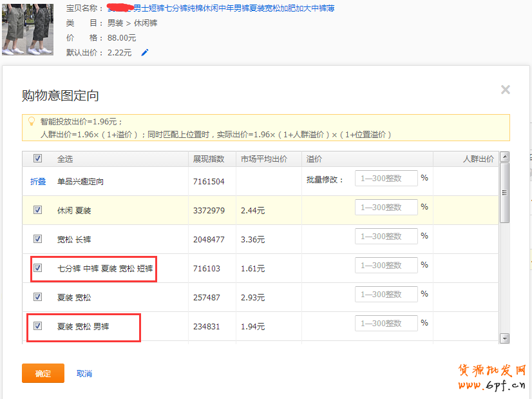Uncheck 七分裤 中裤 夏装 宽松 短裤 checkbox
Image resolution: width=532 pixels, height=399 pixels.
click(x=37, y=268)
